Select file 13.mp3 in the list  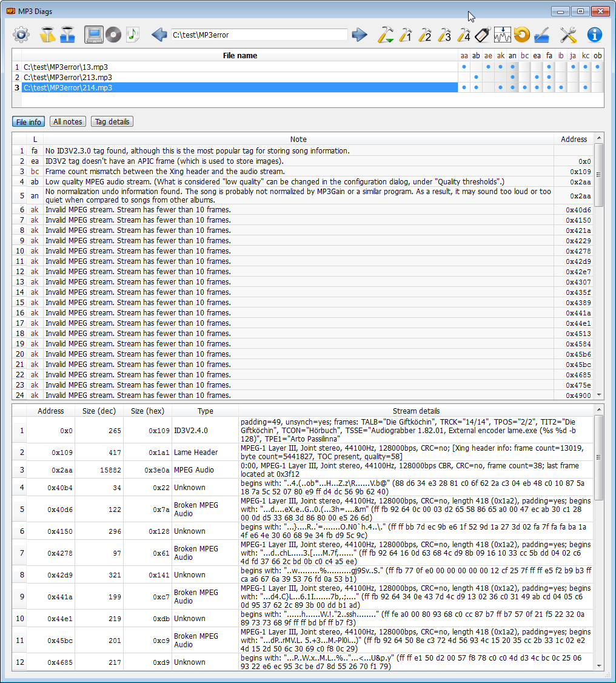click(65, 67)
